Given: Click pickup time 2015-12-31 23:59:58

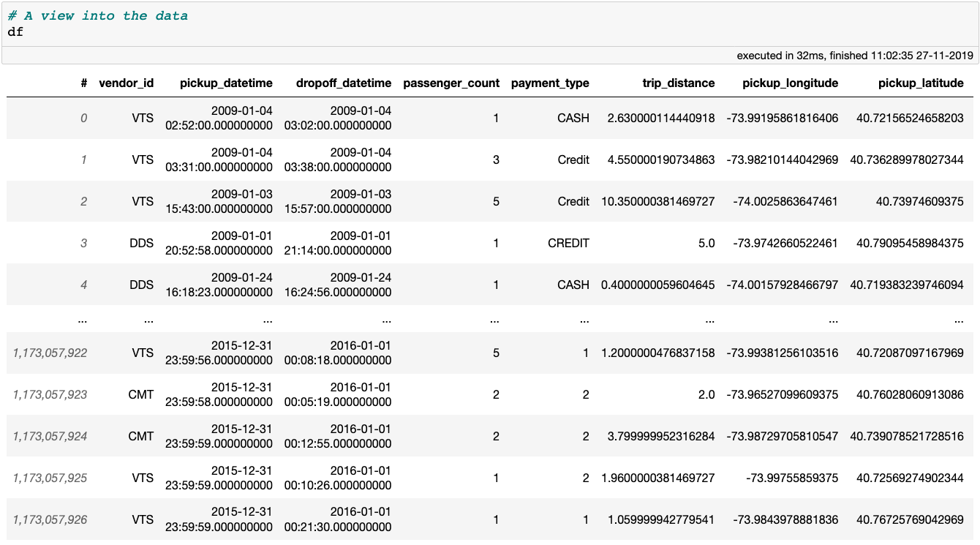Looking at the screenshot, I should coord(219,394).
